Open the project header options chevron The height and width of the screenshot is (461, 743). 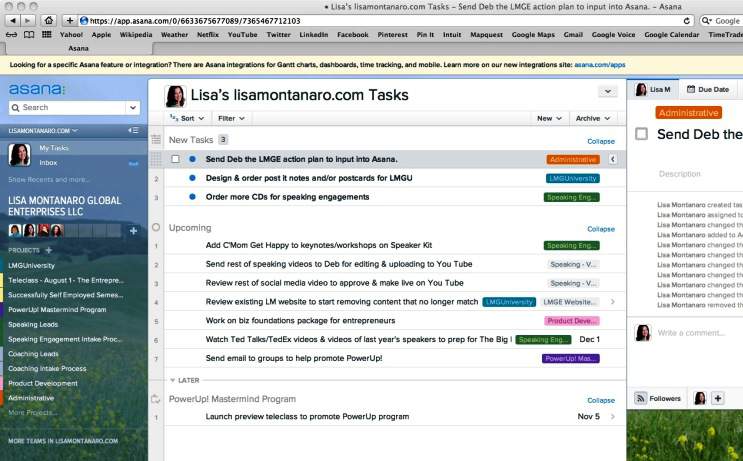607,91
